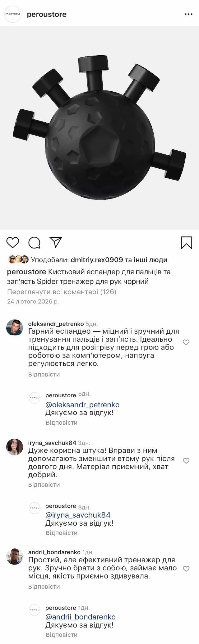This screenshot has width=199, height=644.
Task: Open three-dot more options menu
Action: coord(188,14)
